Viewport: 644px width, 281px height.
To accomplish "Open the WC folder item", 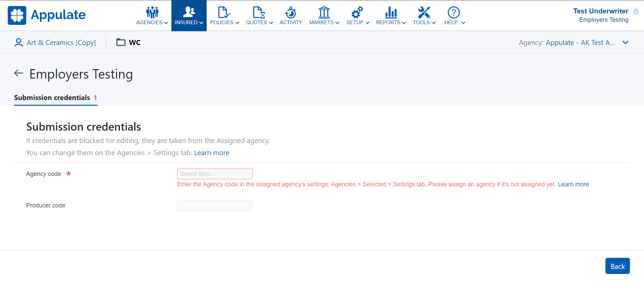I will point(128,43).
